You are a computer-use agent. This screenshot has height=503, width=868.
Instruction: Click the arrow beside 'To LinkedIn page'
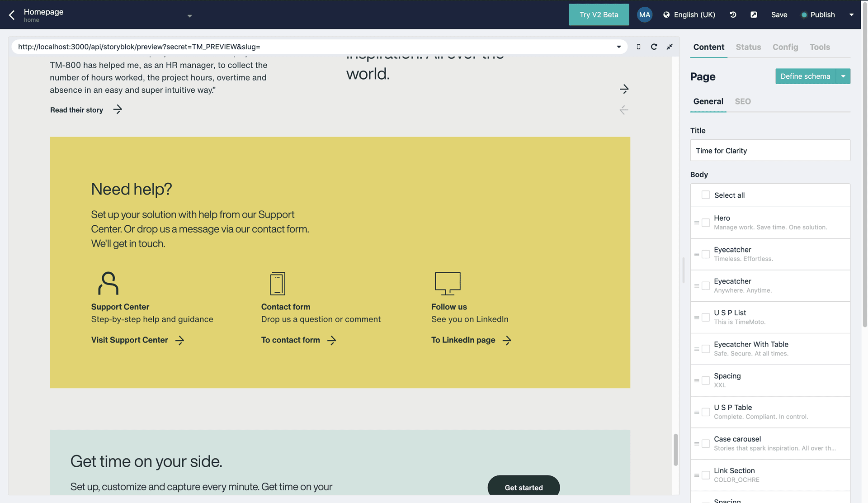[507, 340]
